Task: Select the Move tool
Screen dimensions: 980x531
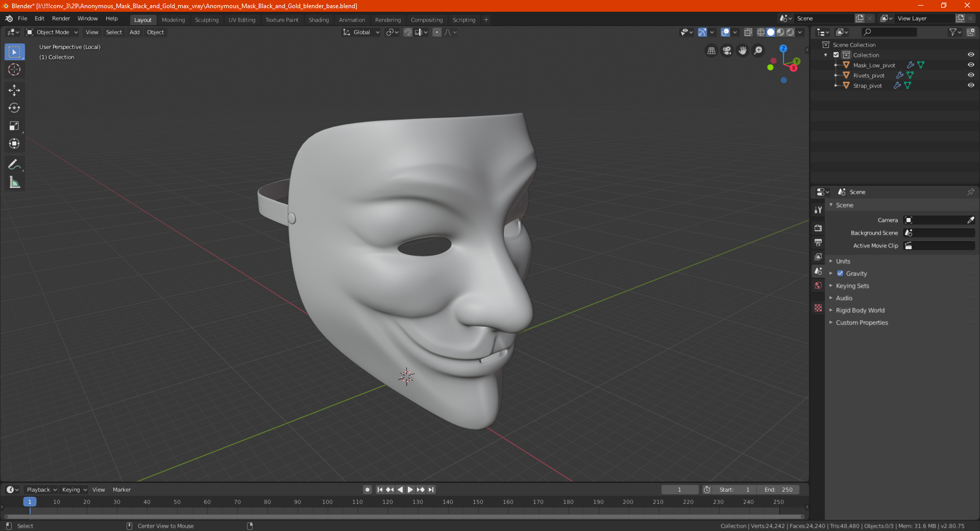Action: [14, 90]
